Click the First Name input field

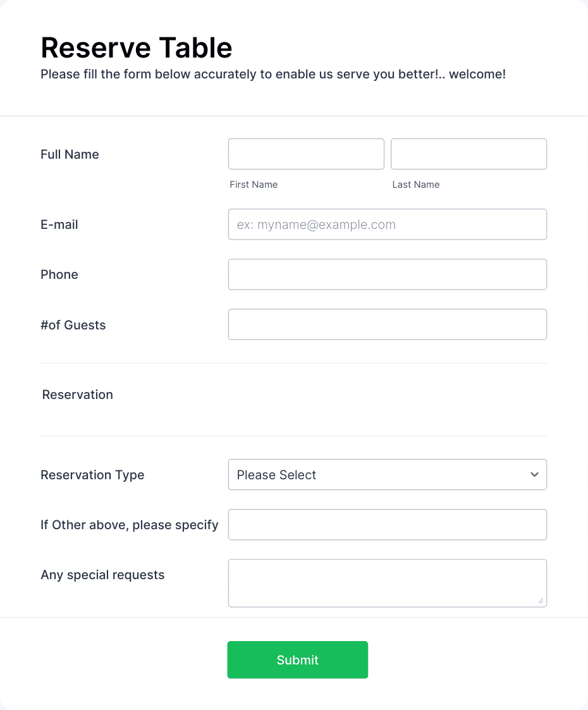pyautogui.click(x=306, y=154)
